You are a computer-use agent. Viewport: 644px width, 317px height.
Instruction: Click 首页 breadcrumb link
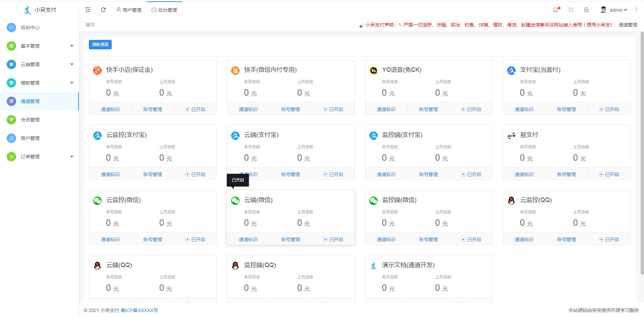(90, 25)
